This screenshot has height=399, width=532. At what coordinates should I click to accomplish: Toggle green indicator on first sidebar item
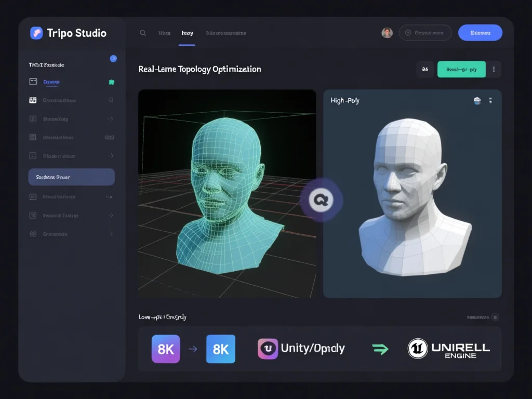[x=111, y=82]
